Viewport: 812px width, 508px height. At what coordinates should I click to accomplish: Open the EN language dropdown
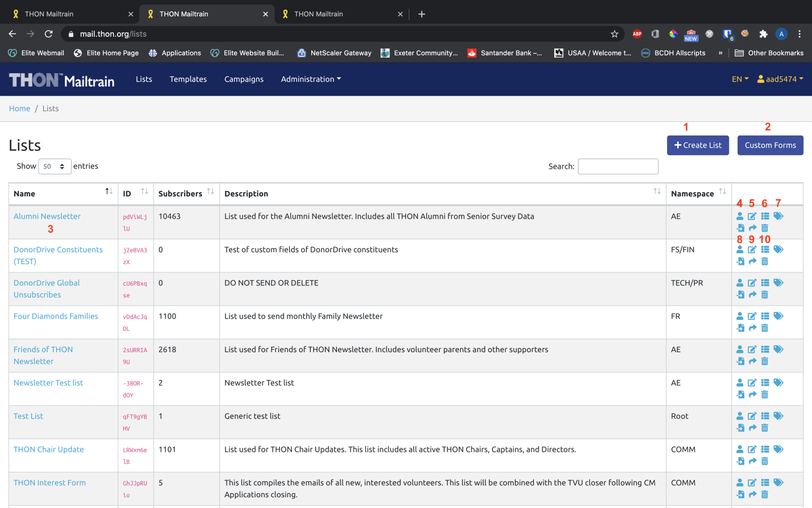[x=740, y=79]
